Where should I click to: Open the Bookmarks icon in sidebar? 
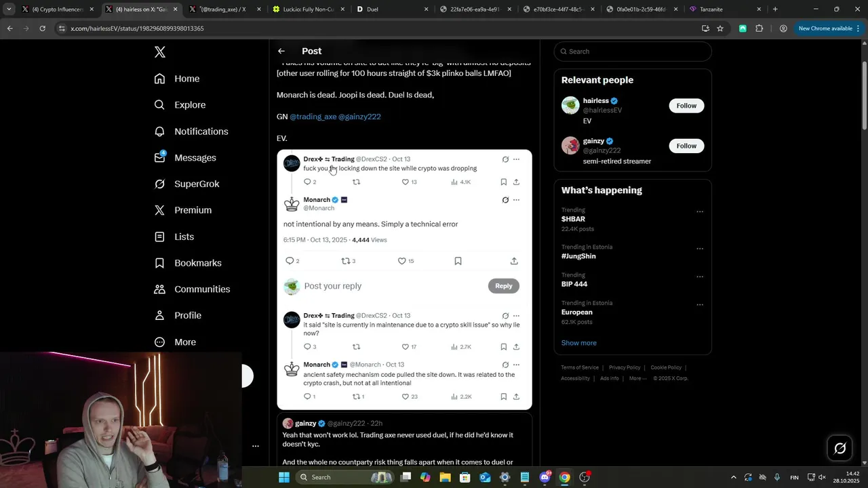tap(159, 263)
